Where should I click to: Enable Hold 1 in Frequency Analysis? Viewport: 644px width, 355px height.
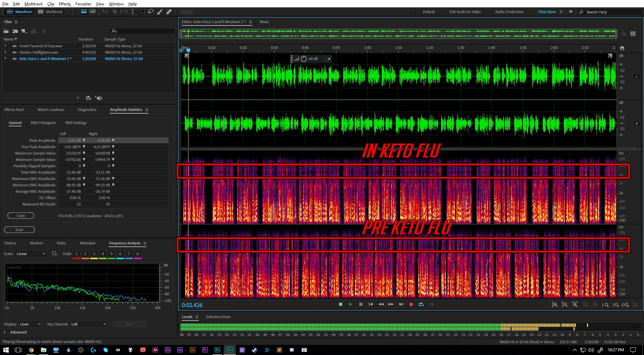tap(76, 254)
